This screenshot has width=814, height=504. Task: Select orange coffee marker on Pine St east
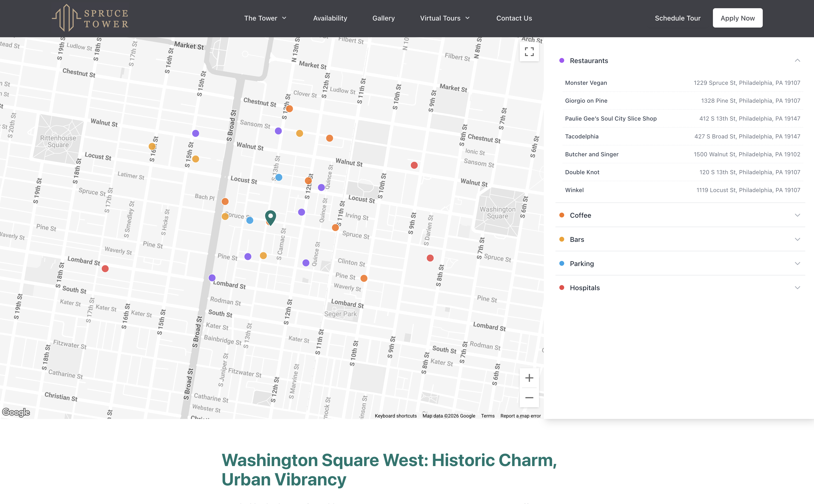pos(364,278)
